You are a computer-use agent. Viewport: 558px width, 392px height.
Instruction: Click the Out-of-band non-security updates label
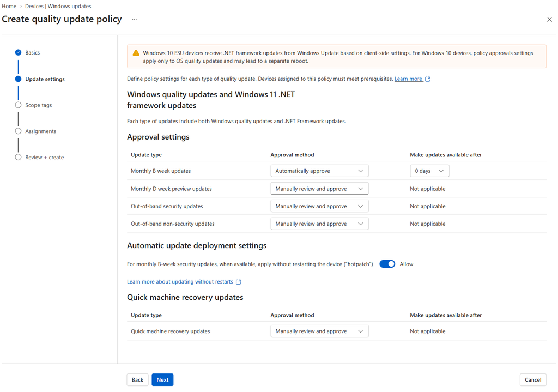coord(173,224)
